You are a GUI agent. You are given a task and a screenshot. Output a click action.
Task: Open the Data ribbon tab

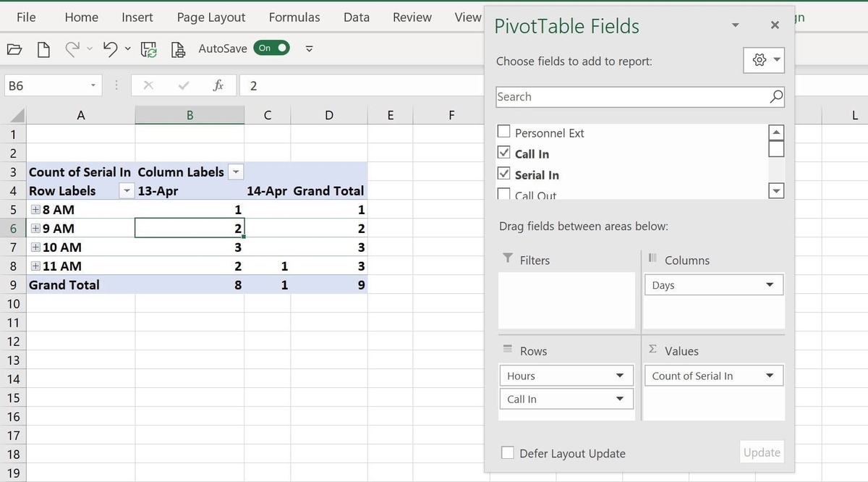(x=356, y=17)
